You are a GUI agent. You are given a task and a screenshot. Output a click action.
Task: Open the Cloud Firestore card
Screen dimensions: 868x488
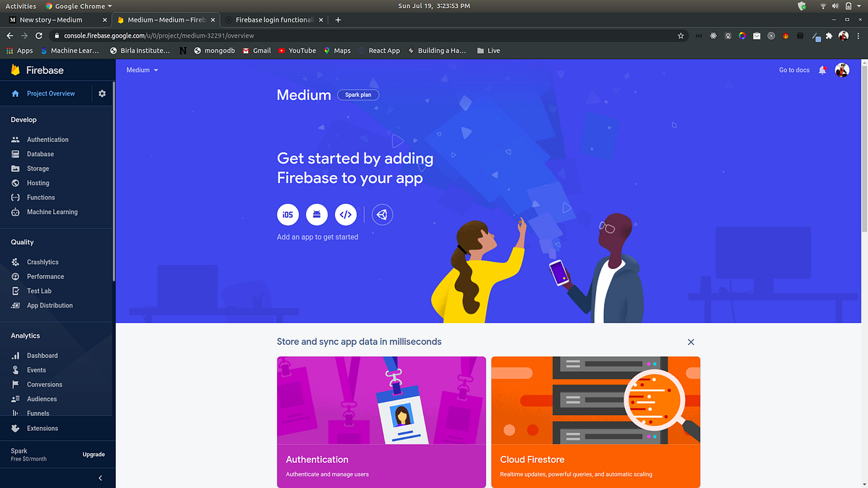595,422
